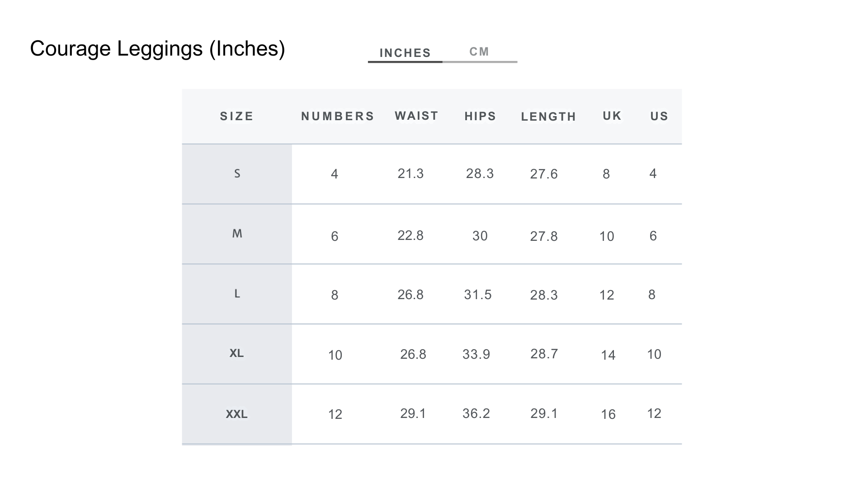Select the M size row label
This screenshot has height=488, width=868.
tap(237, 234)
